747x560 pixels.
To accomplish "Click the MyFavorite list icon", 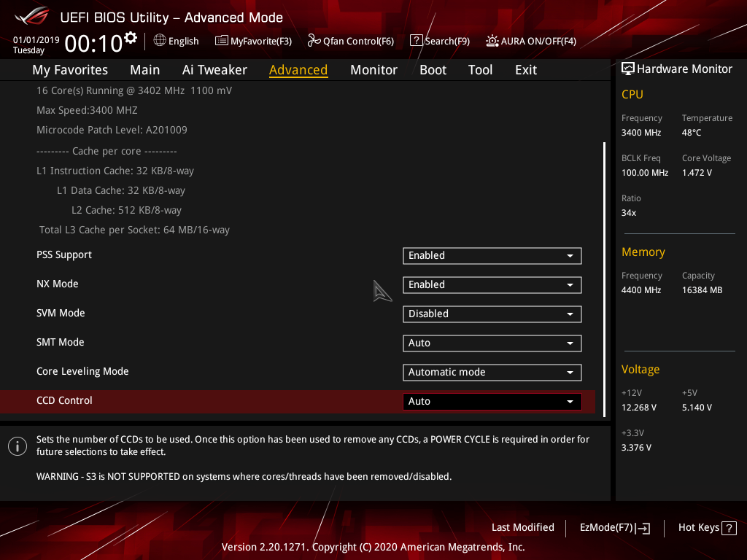I will click(222, 41).
